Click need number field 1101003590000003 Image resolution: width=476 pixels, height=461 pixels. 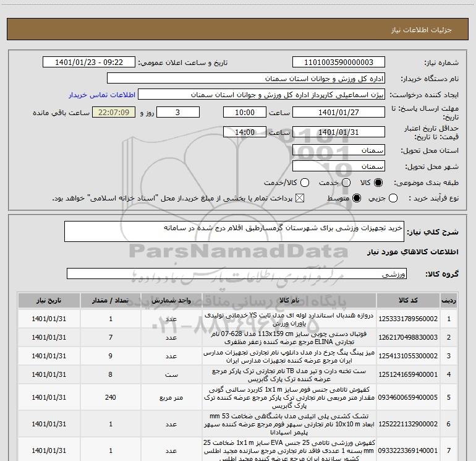click(339, 62)
